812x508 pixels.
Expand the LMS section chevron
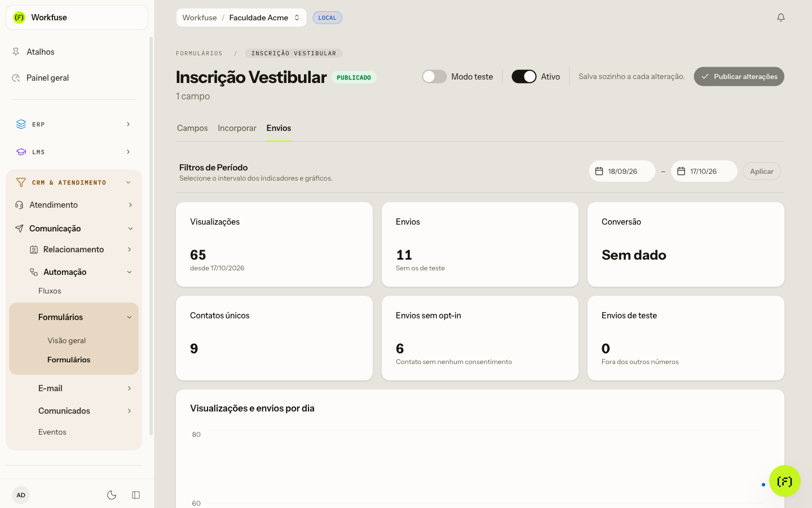point(128,152)
